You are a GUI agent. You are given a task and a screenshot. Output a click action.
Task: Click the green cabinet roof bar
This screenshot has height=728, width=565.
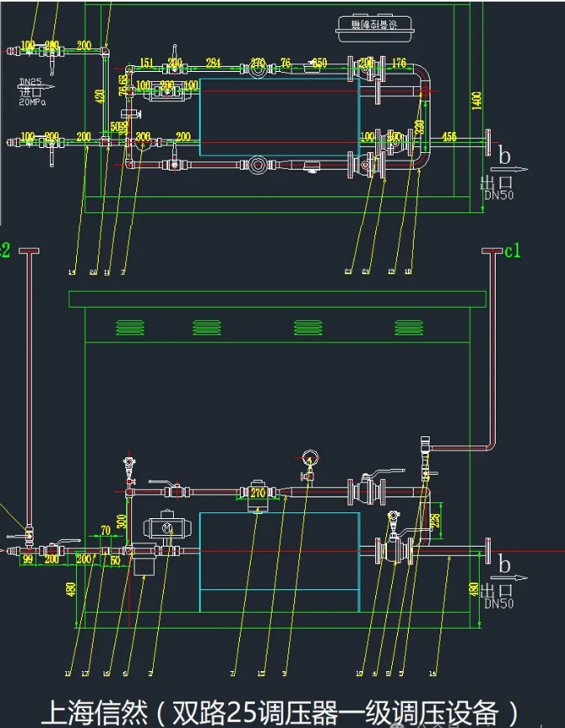coord(276,299)
